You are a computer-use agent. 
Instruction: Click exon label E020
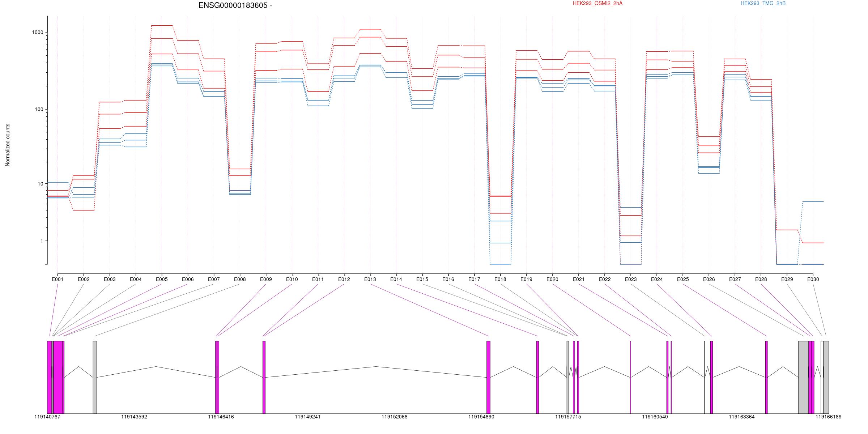coord(552,279)
